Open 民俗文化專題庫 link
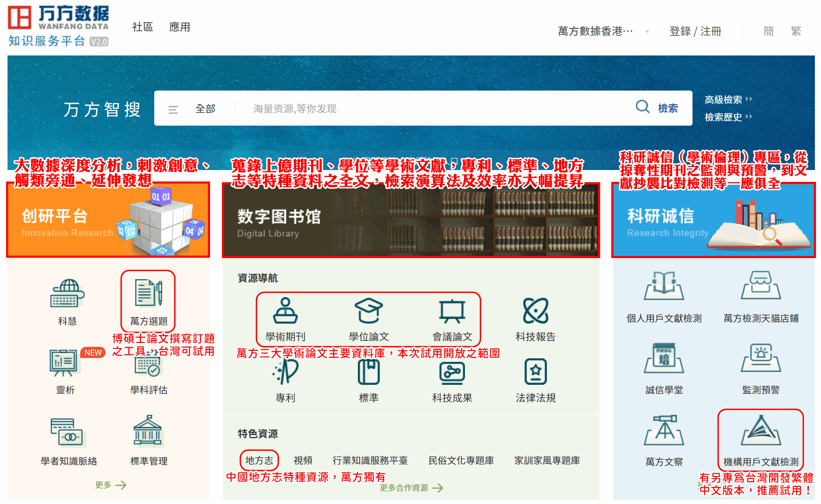Screen dimensions: 821x504 point(461,460)
